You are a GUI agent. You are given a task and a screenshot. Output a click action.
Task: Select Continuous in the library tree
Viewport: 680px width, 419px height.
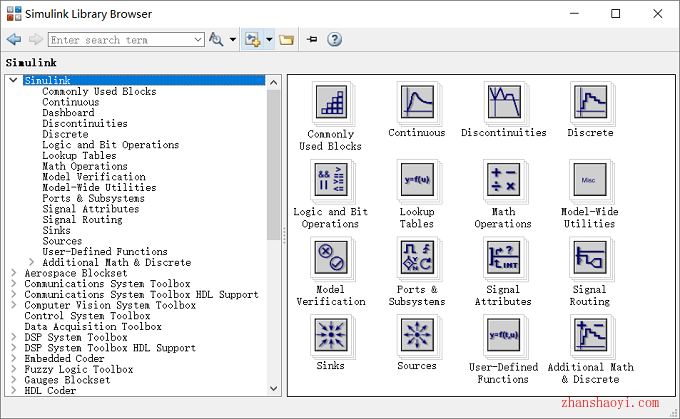coord(71,102)
